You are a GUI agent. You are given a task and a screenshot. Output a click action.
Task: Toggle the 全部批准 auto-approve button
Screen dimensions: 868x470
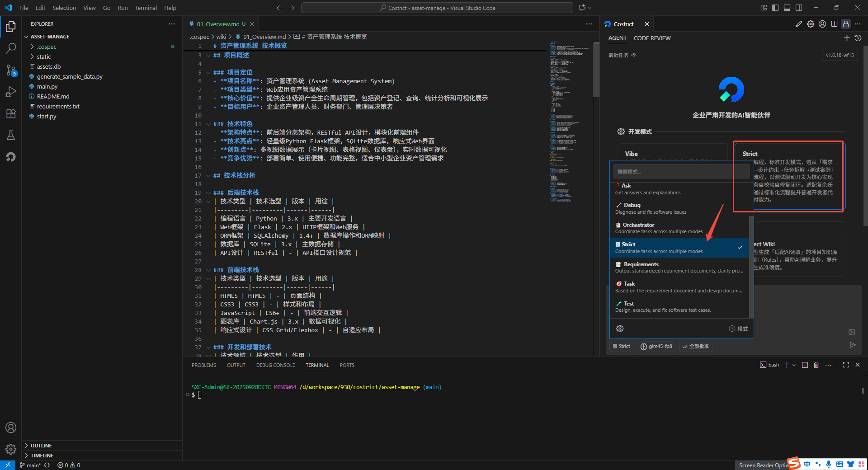click(696, 346)
